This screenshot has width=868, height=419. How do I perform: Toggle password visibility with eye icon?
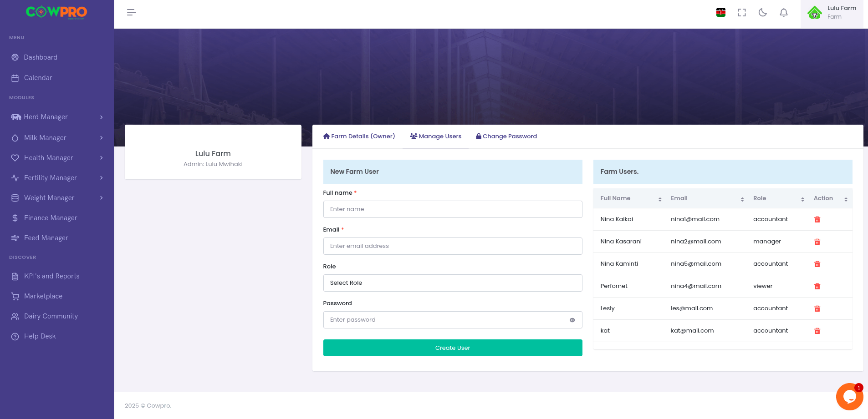point(572,320)
